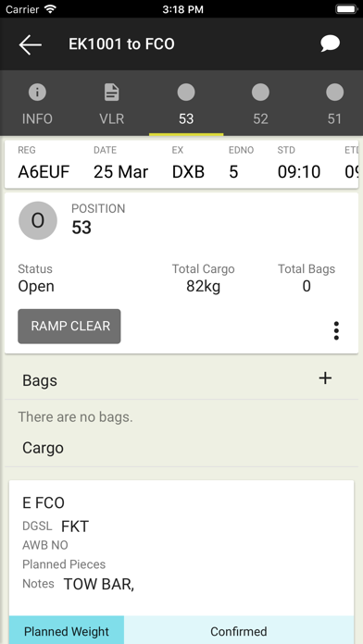Select the Confirmed segment
Image resolution: width=363 pixels, height=644 pixels.
tap(239, 630)
